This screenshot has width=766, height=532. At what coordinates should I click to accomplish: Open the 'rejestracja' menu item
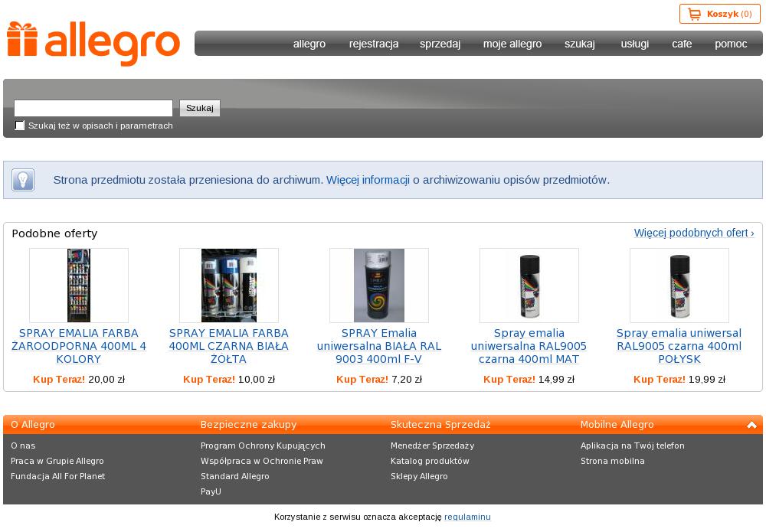[x=374, y=44]
